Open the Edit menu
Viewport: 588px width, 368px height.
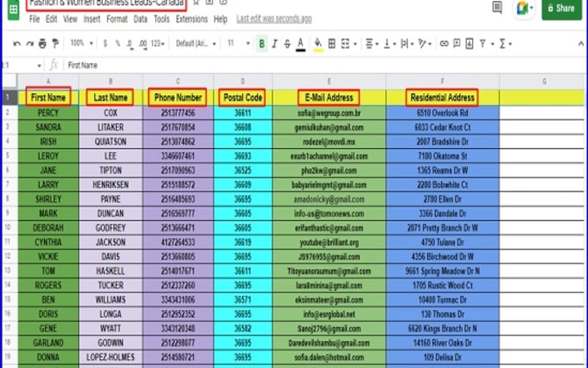coord(51,19)
